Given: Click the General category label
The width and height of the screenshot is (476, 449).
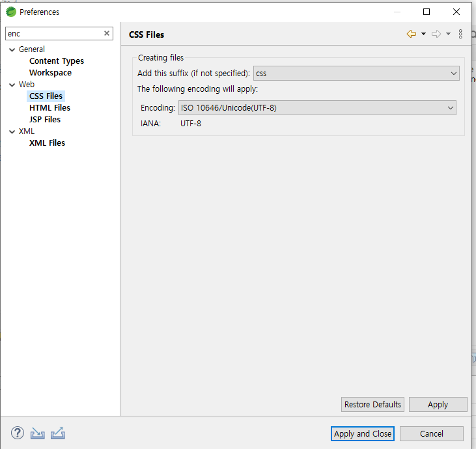Looking at the screenshot, I should point(31,49).
